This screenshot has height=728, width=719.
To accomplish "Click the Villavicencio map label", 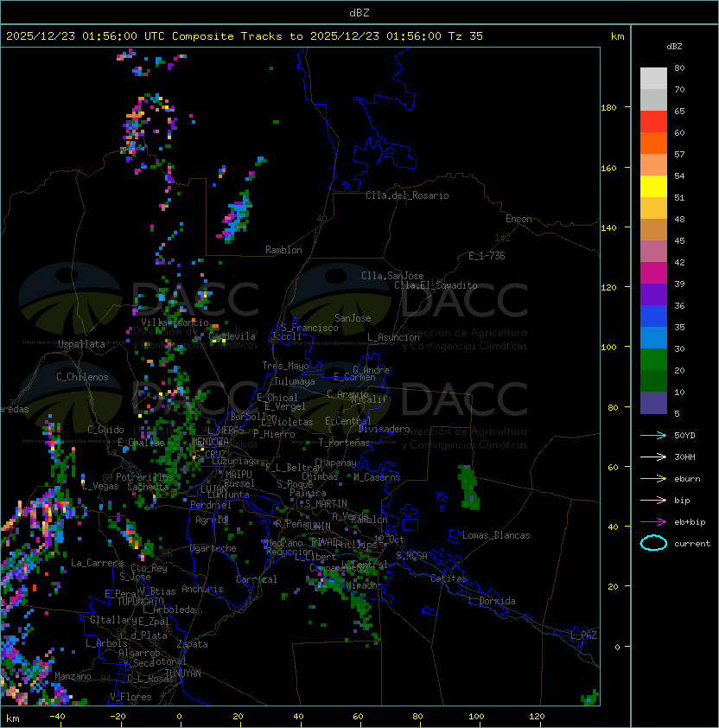I will pyautogui.click(x=175, y=322).
